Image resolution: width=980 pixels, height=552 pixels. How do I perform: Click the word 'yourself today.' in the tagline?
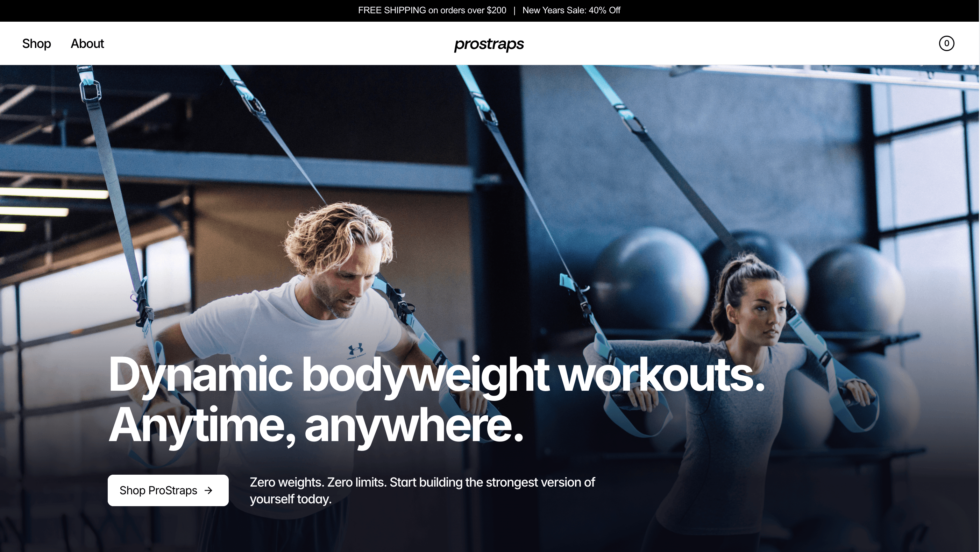coord(291,499)
